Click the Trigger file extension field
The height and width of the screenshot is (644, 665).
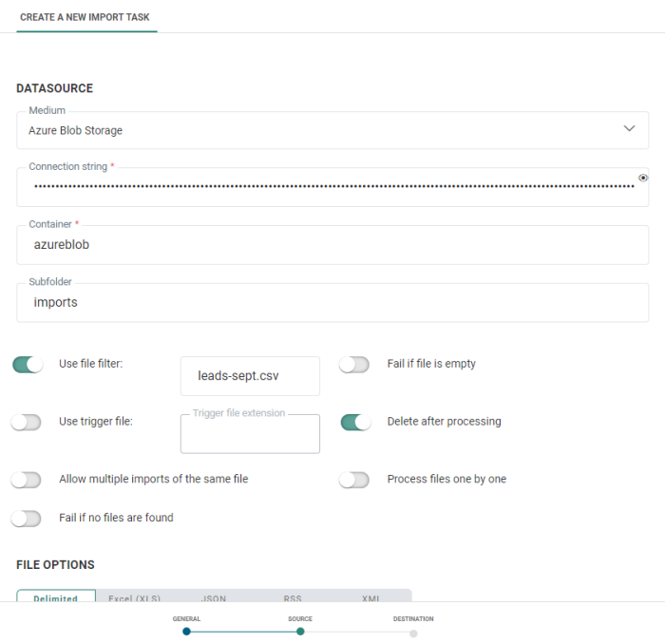250,436
